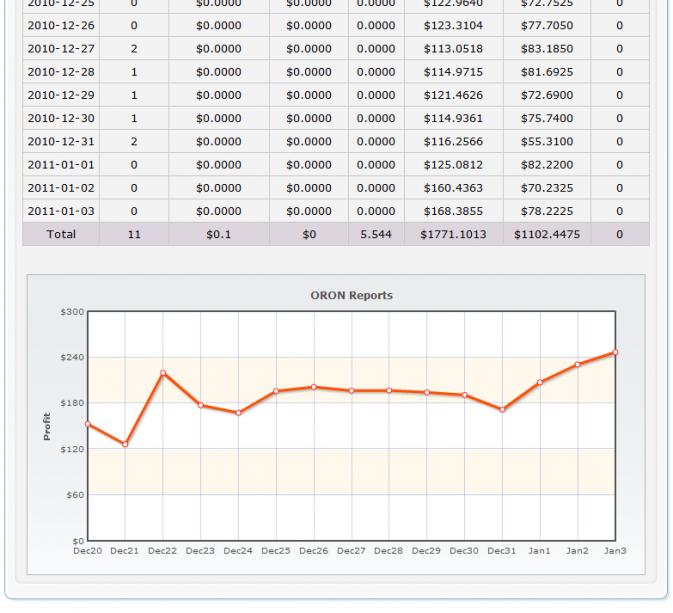Select the 2010-12-28 date cell
This screenshot has width=673, height=613.
pyautogui.click(x=61, y=72)
